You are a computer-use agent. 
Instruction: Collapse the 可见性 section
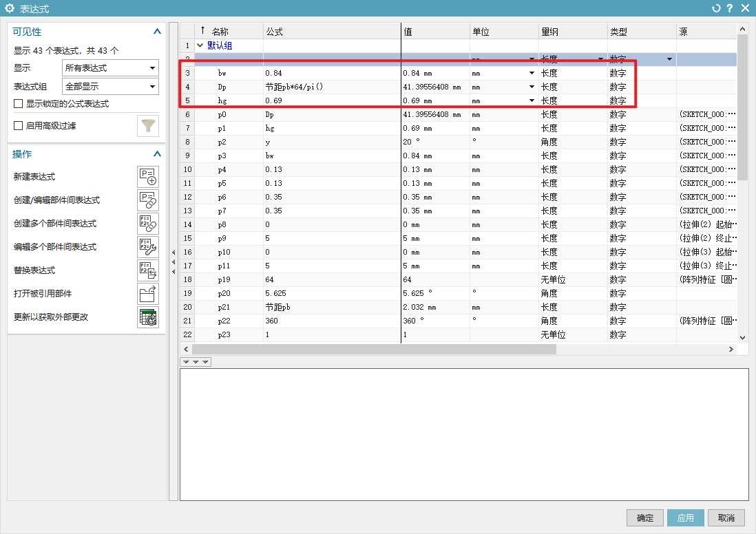[157, 32]
